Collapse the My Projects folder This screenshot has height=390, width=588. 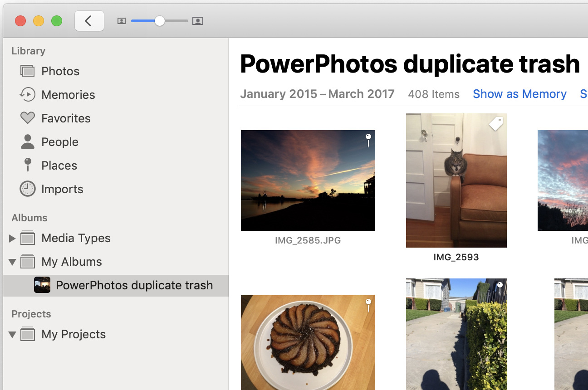pyautogui.click(x=12, y=335)
